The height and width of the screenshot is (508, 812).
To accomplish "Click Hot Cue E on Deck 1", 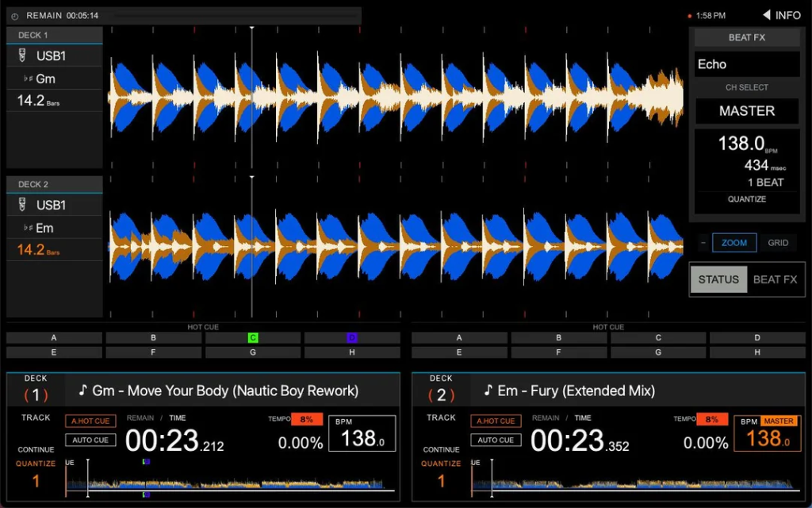I will click(54, 352).
